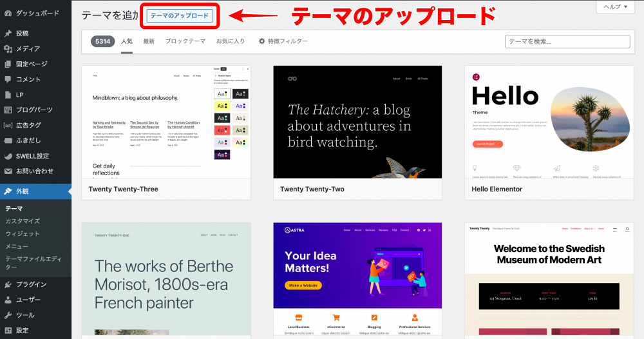This screenshot has width=644, height=339.
Task: Click the Twenty Twenty-Two theme name
Action: click(312, 189)
